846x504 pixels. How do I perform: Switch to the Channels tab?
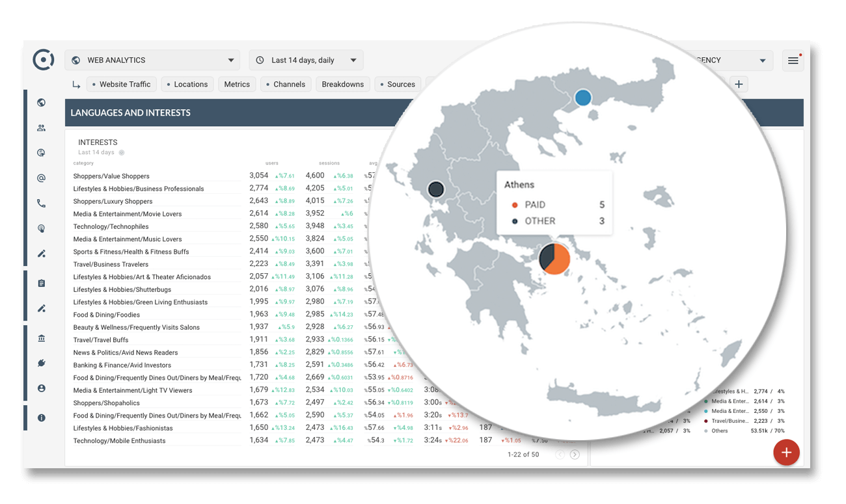click(285, 85)
